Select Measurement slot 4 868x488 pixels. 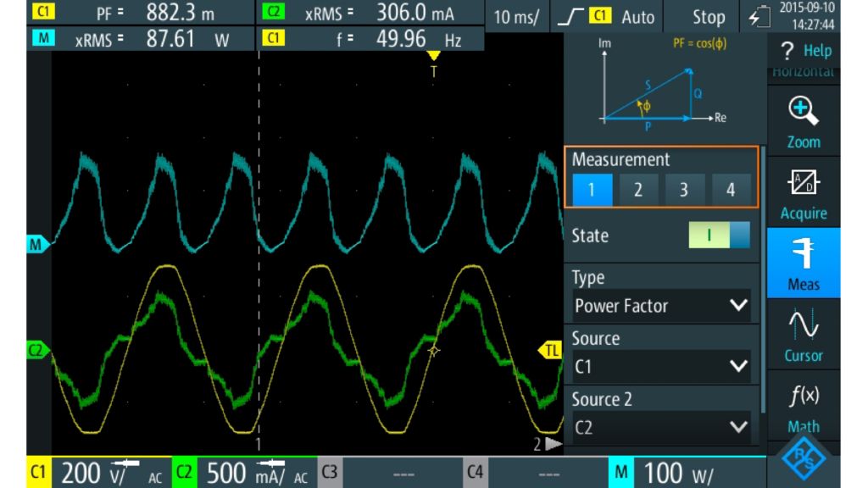(x=731, y=188)
